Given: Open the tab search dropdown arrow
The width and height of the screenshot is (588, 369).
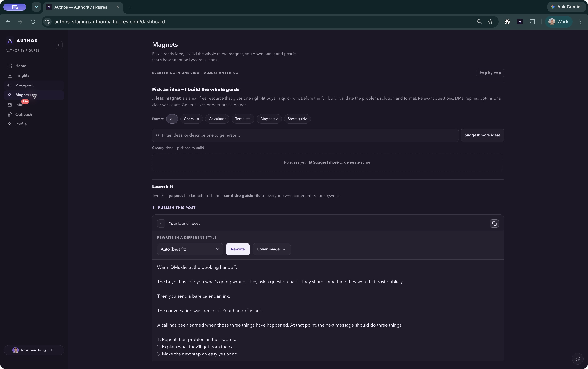Looking at the screenshot, I should click(36, 7).
